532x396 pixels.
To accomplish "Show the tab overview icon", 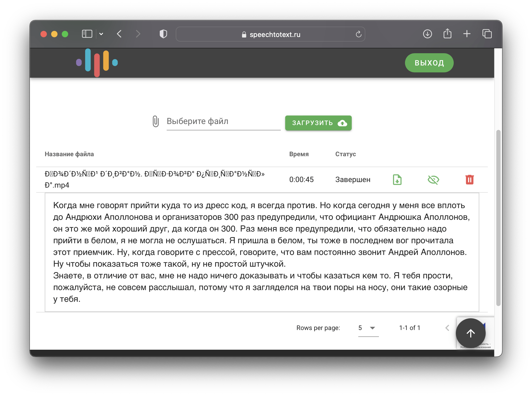I will (487, 34).
